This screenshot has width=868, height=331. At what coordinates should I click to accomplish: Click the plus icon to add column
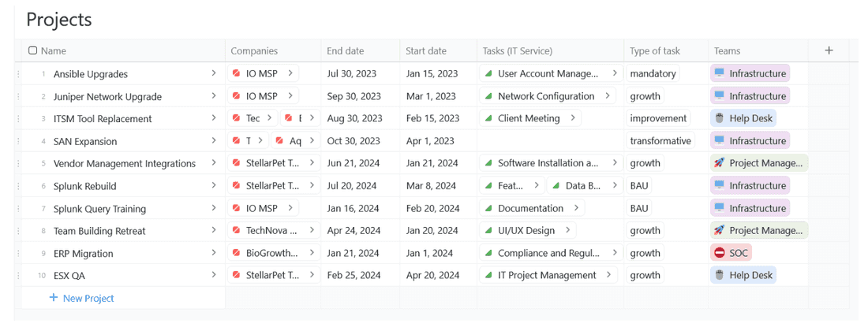click(829, 50)
